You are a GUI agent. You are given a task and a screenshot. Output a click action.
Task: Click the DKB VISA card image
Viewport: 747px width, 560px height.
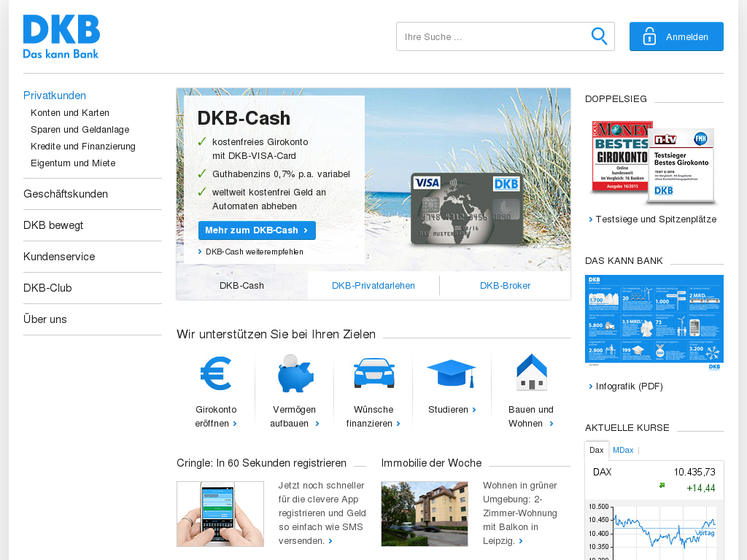[467, 209]
